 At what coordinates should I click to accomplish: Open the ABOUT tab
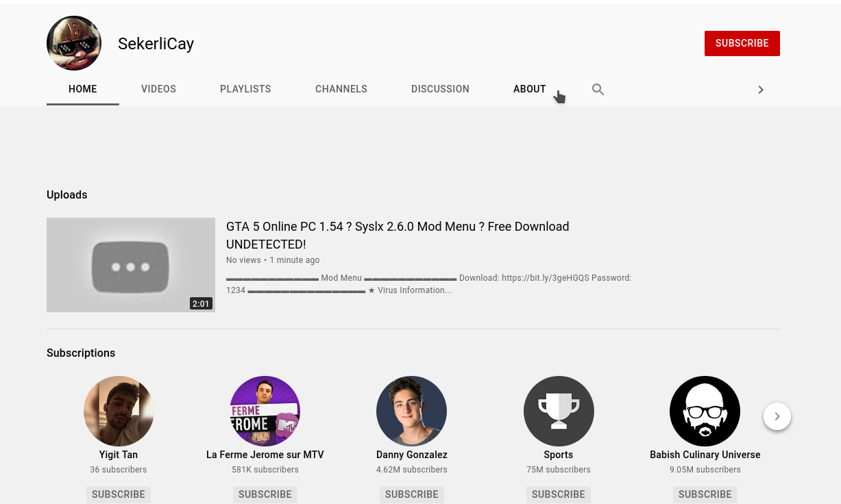(x=530, y=89)
